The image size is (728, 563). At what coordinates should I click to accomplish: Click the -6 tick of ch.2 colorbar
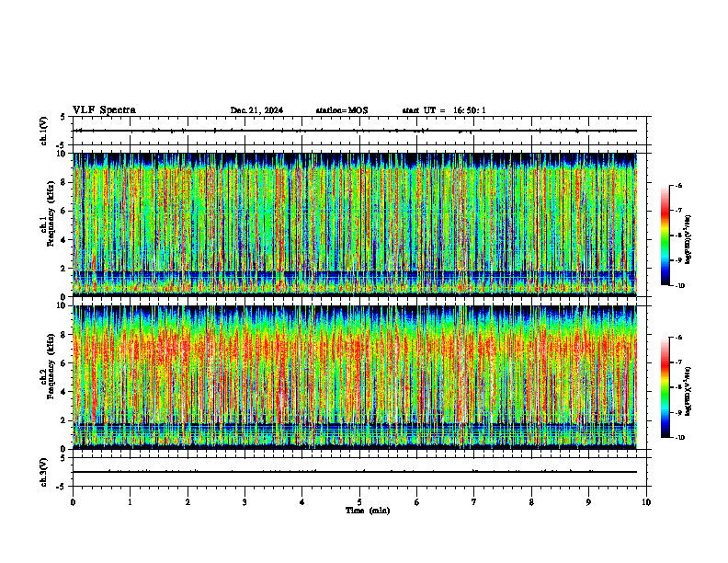click(x=678, y=338)
